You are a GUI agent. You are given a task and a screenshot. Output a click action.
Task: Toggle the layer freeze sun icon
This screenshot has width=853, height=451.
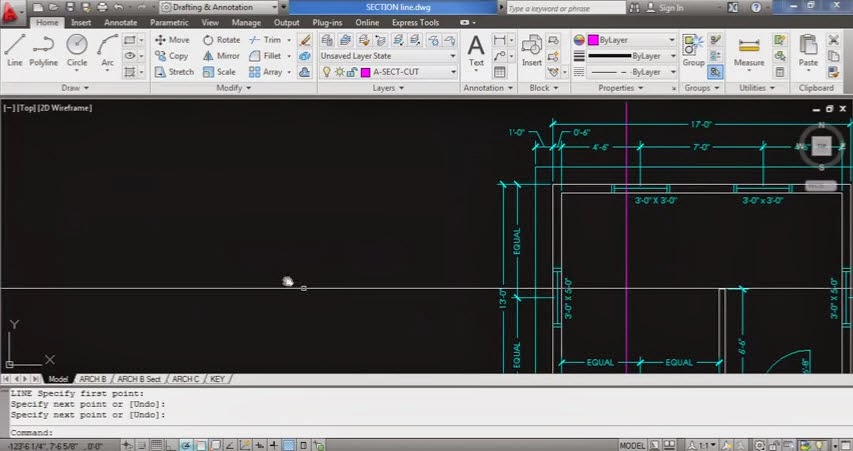(x=339, y=72)
